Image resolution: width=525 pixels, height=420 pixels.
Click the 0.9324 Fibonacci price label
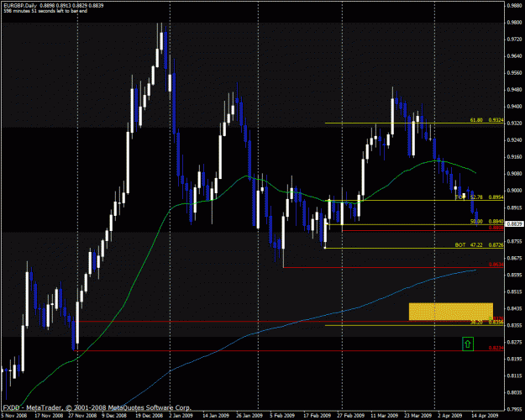pos(496,119)
